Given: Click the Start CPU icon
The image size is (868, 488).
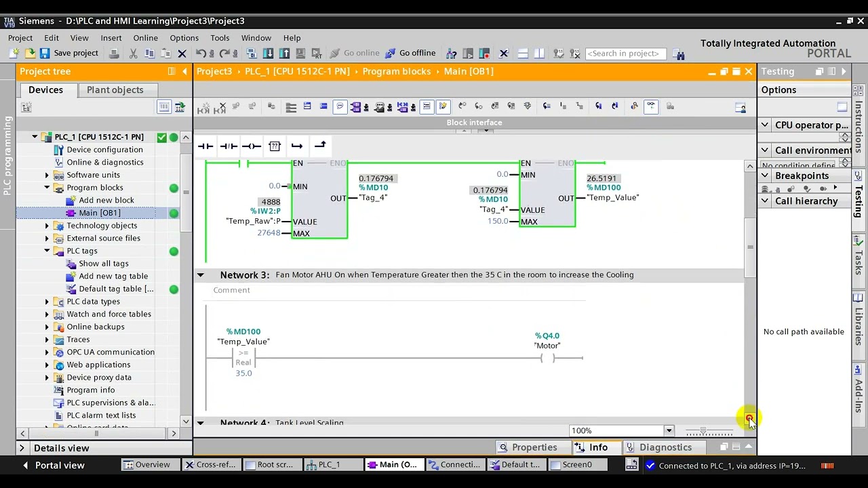Looking at the screenshot, I should coord(468,53).
